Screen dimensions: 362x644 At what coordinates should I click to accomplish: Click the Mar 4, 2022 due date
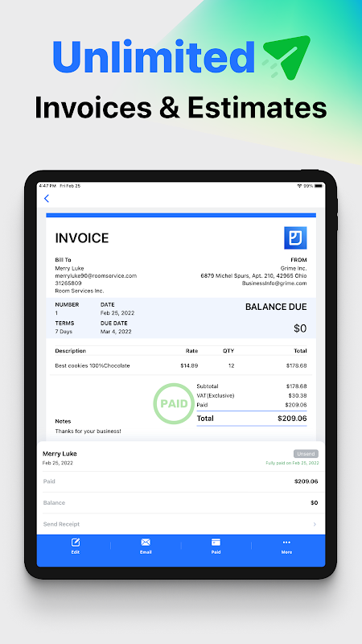(116, 332)
